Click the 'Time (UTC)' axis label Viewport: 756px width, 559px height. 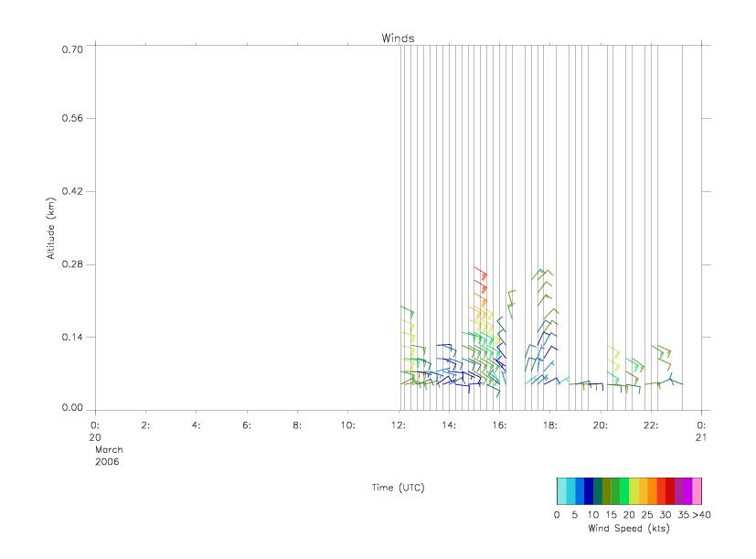pyautogui.click(x=398, y=488)
